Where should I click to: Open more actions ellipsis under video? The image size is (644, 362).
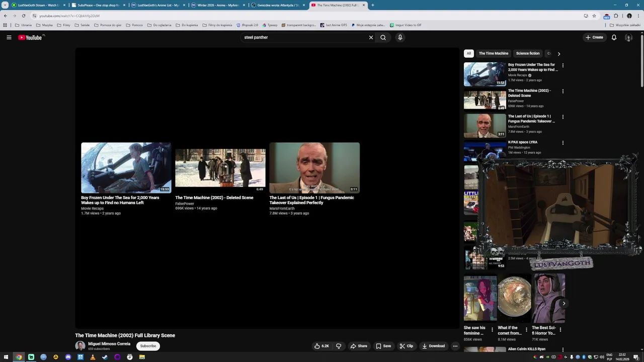pos(455,346)
